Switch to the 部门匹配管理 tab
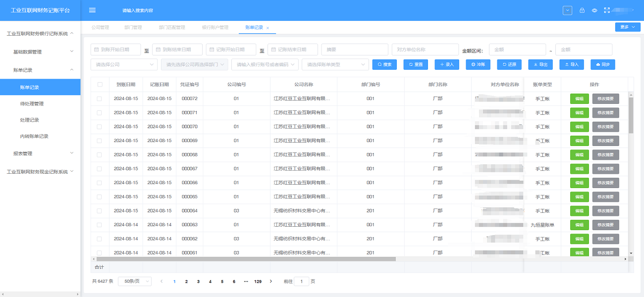Viewport: 644px width, 297px height. [x=172, y=27]
